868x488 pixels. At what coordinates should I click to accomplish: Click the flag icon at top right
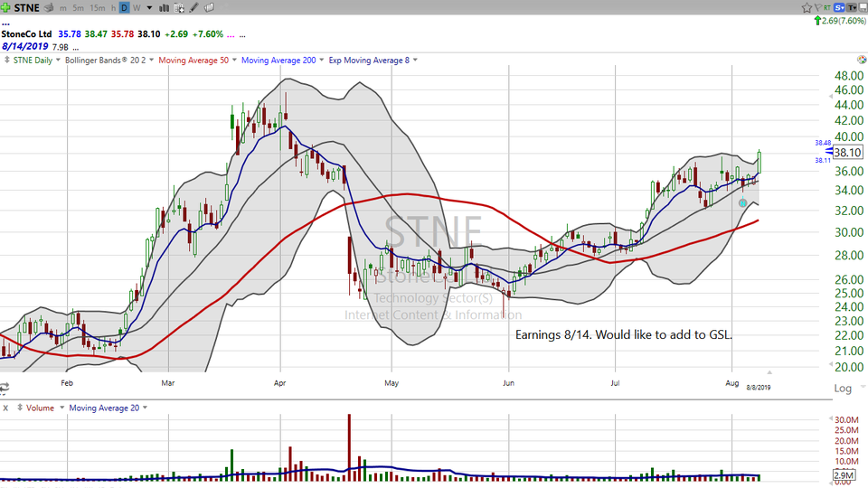tap(817, 7)
